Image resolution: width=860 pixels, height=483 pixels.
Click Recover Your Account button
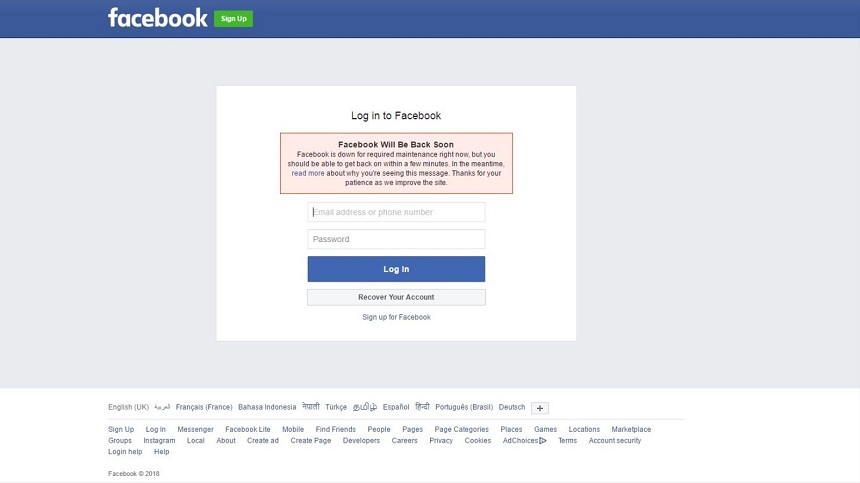tap(396, 297)
